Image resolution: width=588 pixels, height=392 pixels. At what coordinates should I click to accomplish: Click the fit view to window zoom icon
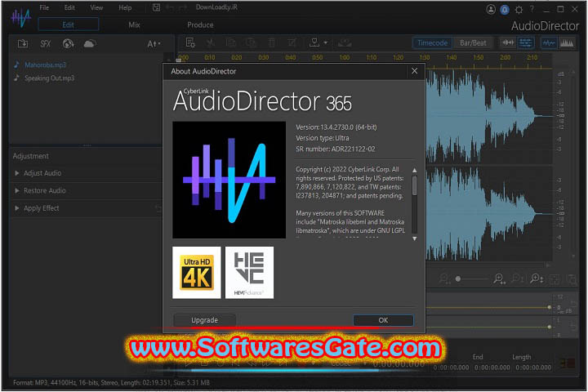[555, 279]
